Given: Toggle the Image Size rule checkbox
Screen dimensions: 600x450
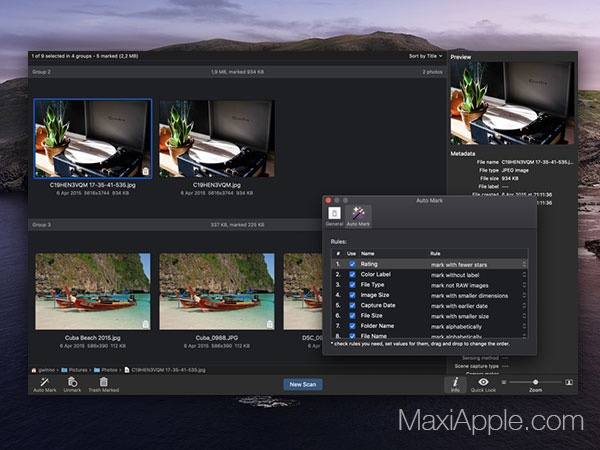Looking at the screenshot, I should (x=352, y=295).
